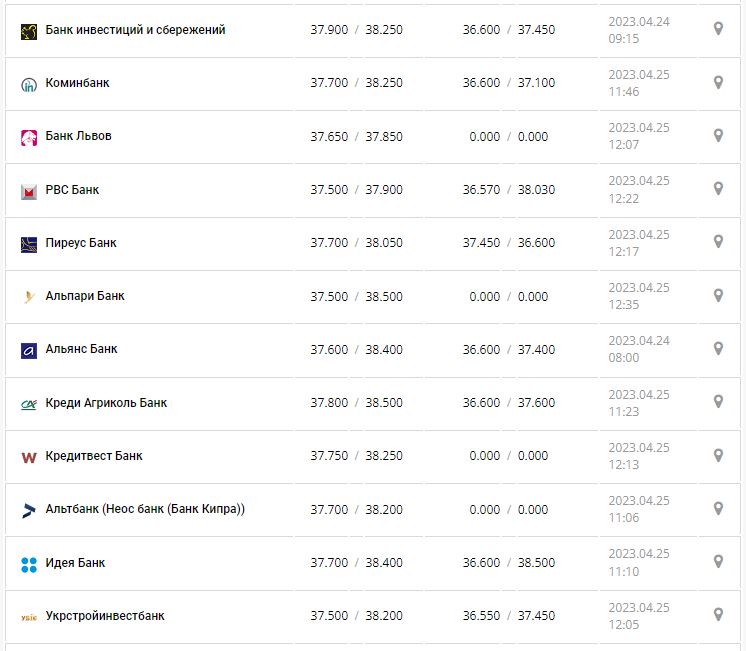Click the Пиреус Банк name

[x=81, y=243]
